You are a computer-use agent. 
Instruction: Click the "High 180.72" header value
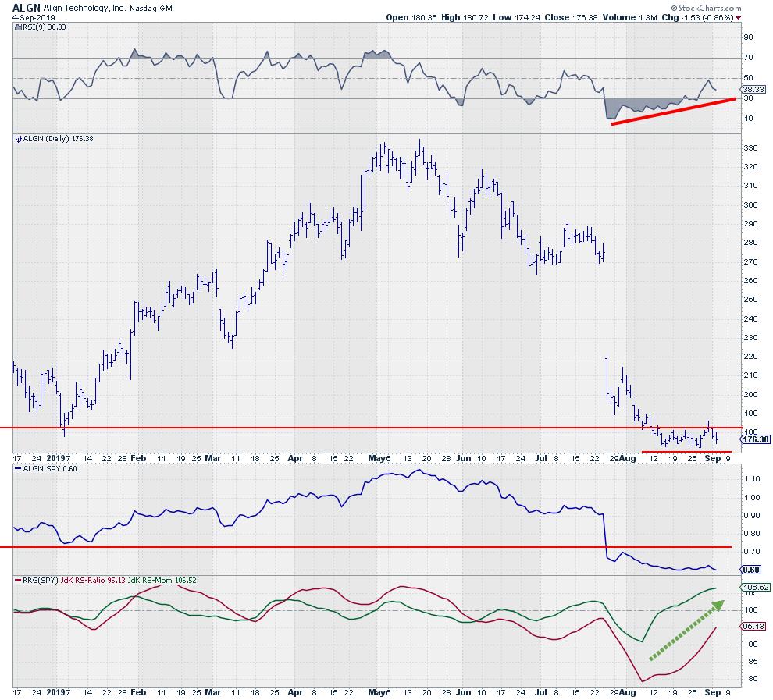click(x=465, y=17)
